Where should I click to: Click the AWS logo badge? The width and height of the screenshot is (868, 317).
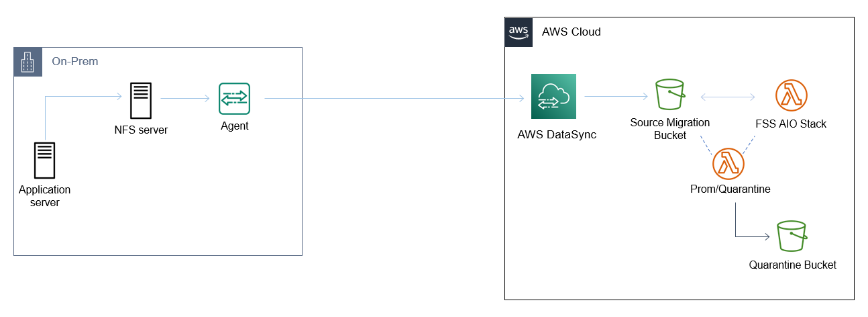click(519, 32)
